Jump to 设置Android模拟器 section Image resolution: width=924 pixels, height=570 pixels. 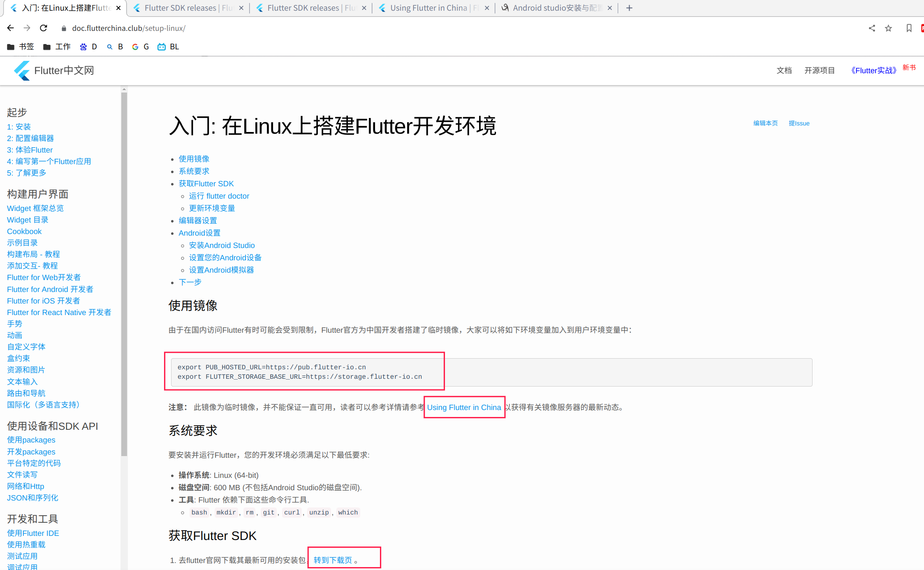pyautogui.click(x=222, y=270)
